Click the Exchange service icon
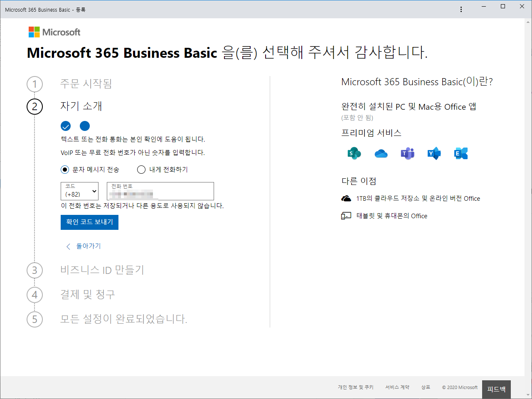Image resolution: width=532 pixels, height=399 pixels. [x=461, y=153]
